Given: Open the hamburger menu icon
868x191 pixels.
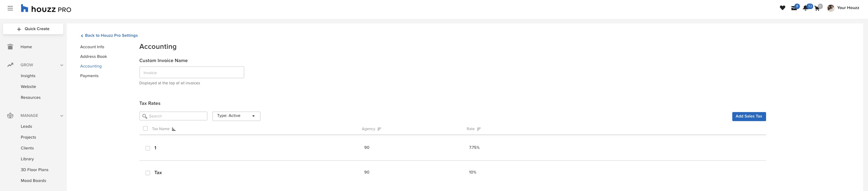Looking at the screenshot, I should (x=10, y=8).
